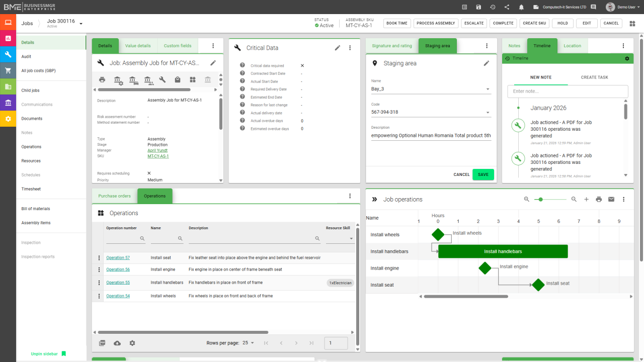Email the Job operations chart
This screenshot has width=644, height=362.
(x=611, y=199)
